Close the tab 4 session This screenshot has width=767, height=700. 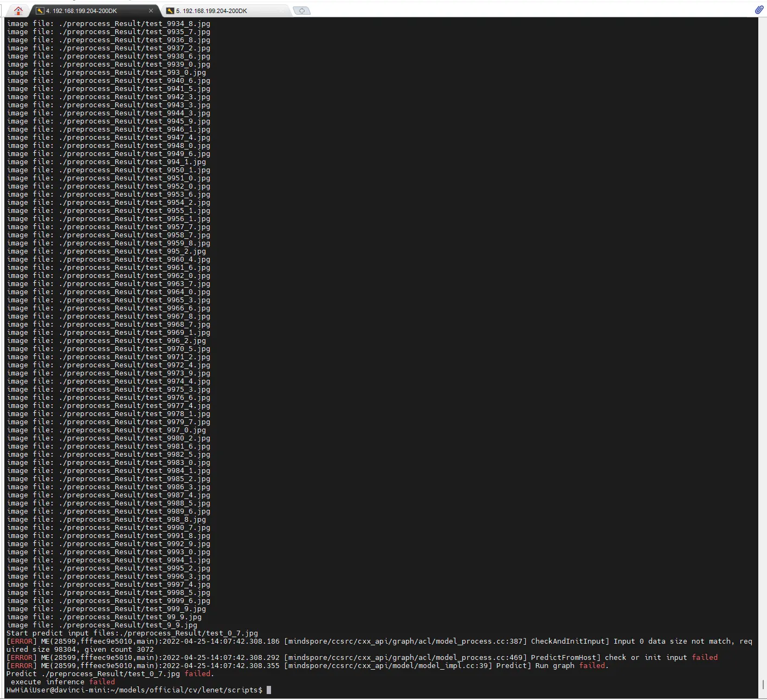[151, 11]
